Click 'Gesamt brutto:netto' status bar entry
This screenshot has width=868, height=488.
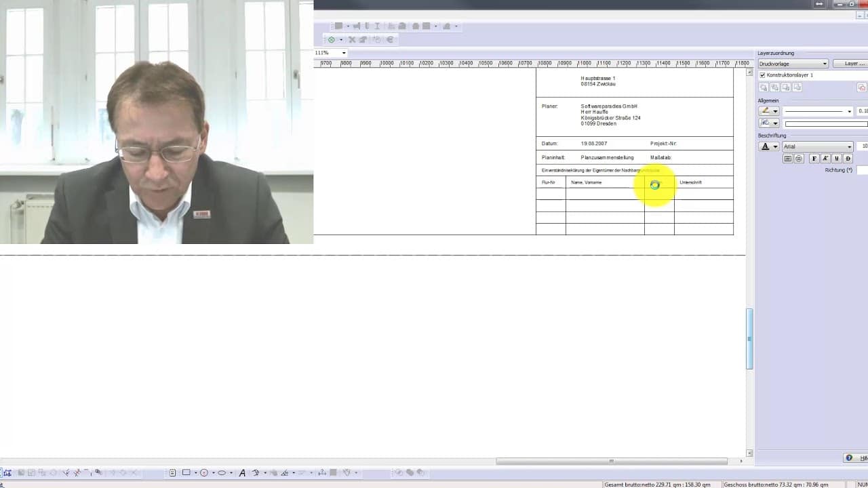(658, 485)
